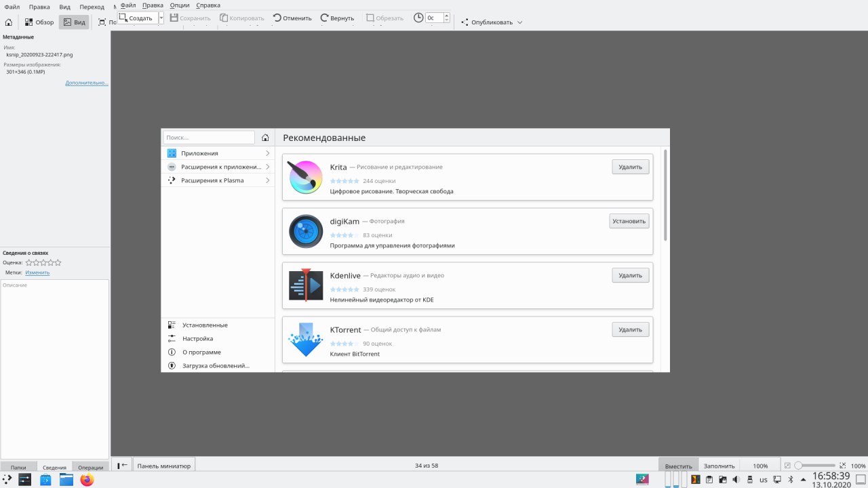
Task: Click the removable devices tray icon
Action: pos(750,480)
